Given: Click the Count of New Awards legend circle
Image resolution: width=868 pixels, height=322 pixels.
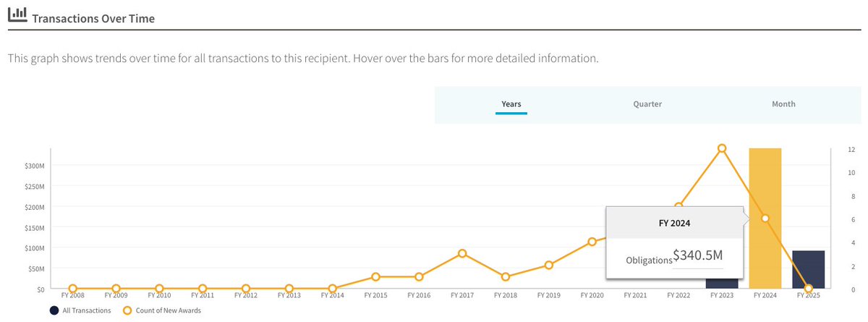Looking at the screenshot, I should [x=128, y=310].
